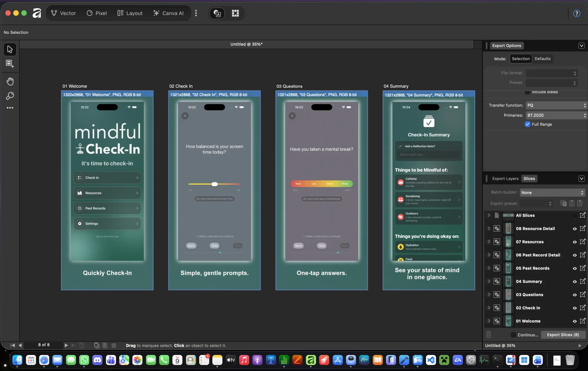588x371 pixels.
Task: Click the 06 Past Record Detail slice thumbnail
Action: (x=508, y=255)
